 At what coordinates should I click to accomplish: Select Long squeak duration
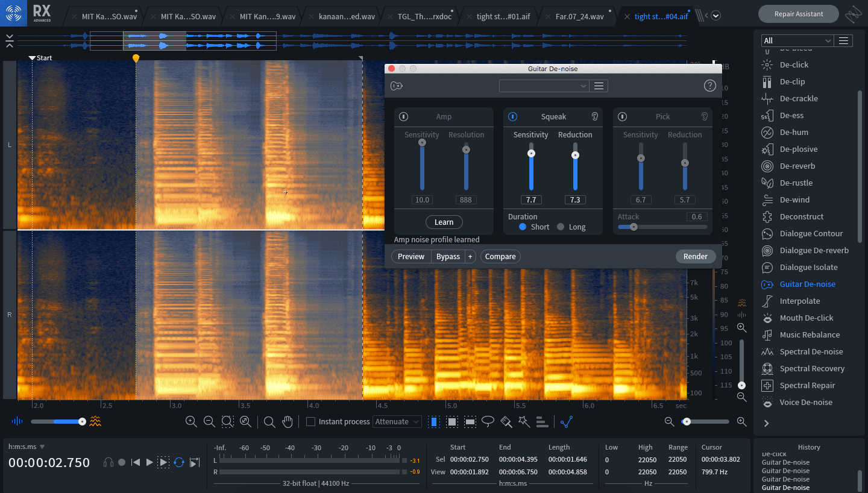click(x=561, y=227)
